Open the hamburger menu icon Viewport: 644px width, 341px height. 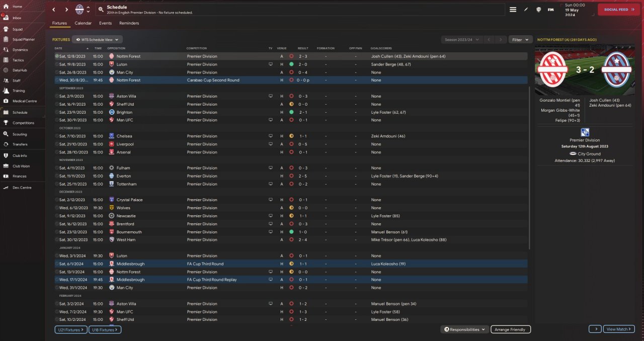[513, 10]
